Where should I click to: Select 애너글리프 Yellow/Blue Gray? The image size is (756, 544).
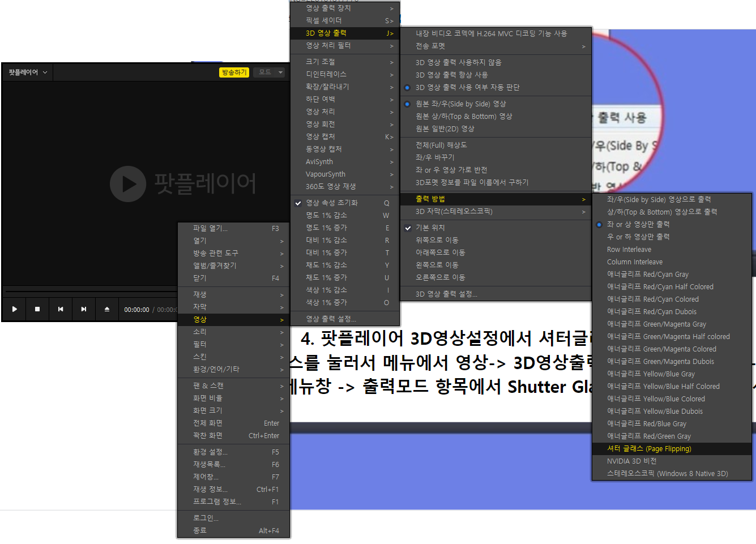672,374
